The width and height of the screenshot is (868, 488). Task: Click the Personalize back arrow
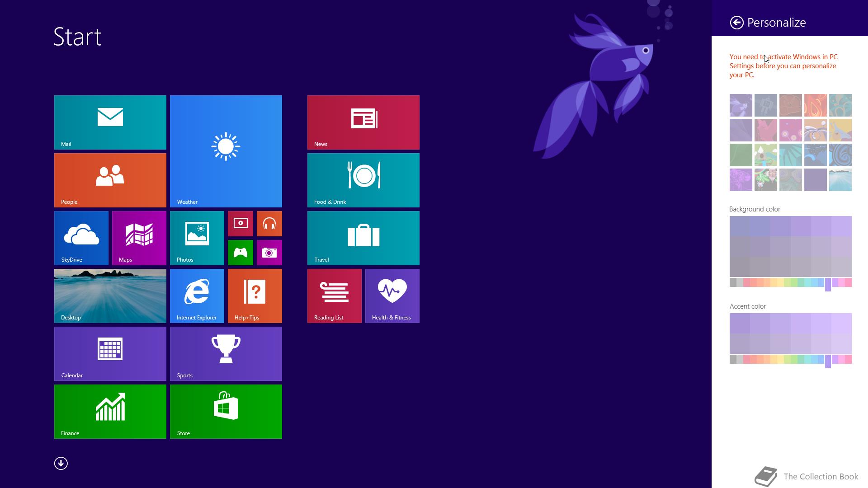pyautogui.click(x=736, y=23)
